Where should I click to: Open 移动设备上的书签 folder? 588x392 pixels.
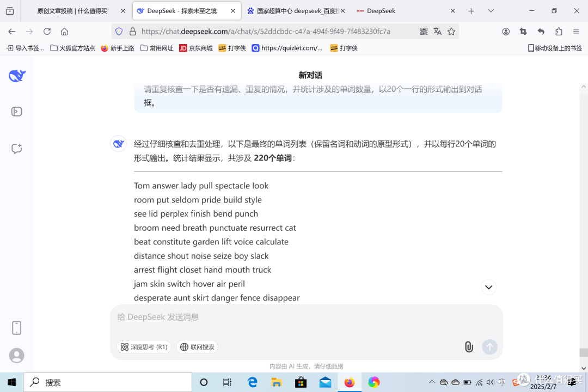coord(555,48)
